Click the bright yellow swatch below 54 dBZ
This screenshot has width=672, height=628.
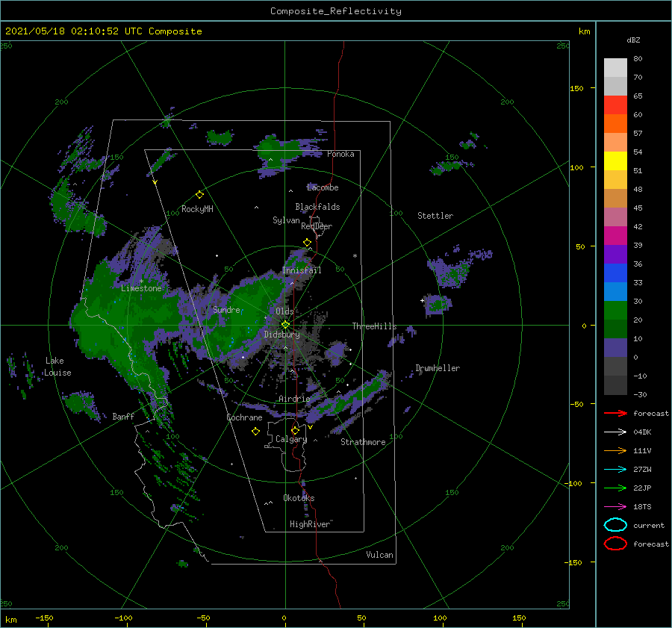[615, 161]
